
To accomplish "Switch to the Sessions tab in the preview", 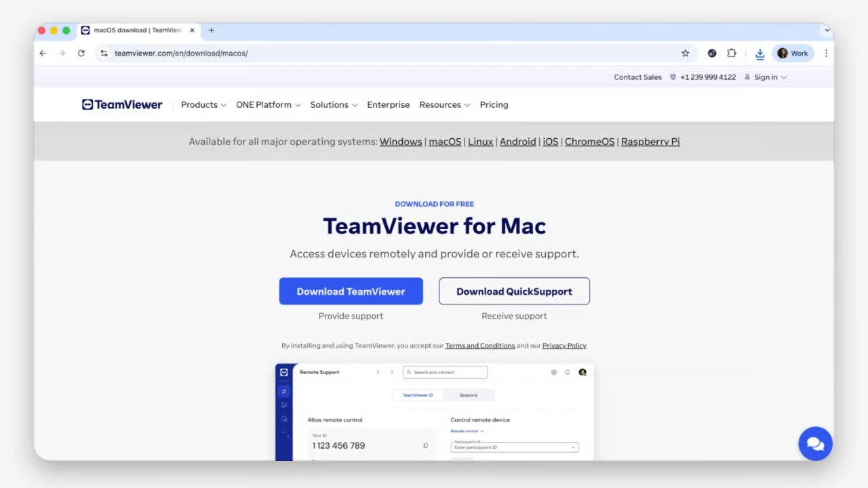I will tap(468, 395).
